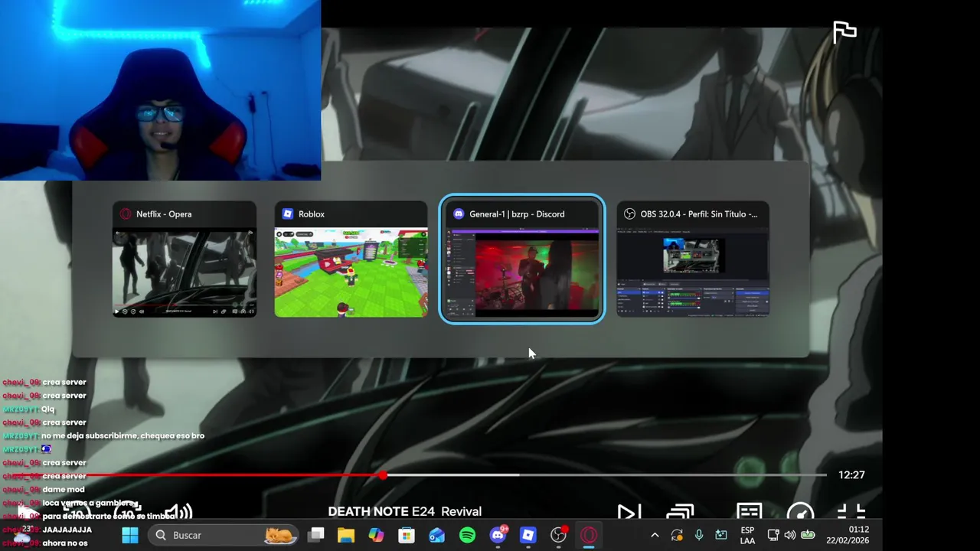Expand the hidden system tray icons chevron
Screen dimensions: 980x551
(x=655, y=535)
